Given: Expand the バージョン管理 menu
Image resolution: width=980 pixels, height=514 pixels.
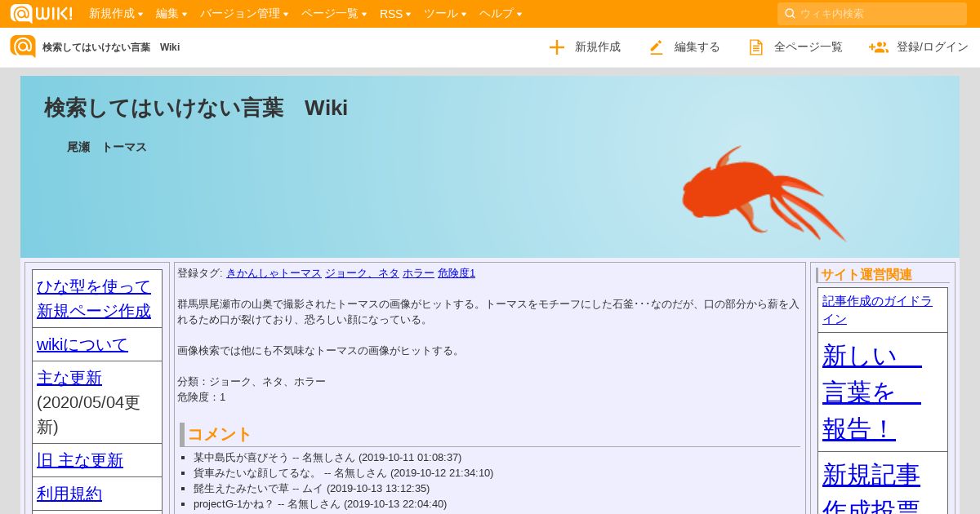Looking at the screenshot, I should pyautogui.click(x=244, y=14).
